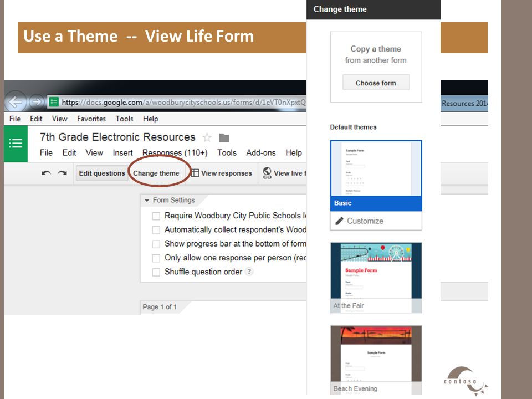The width and height of the screenshot is (532, 399).
Task: Open the Responses (110+) menu
Action: tap(175, 153)
